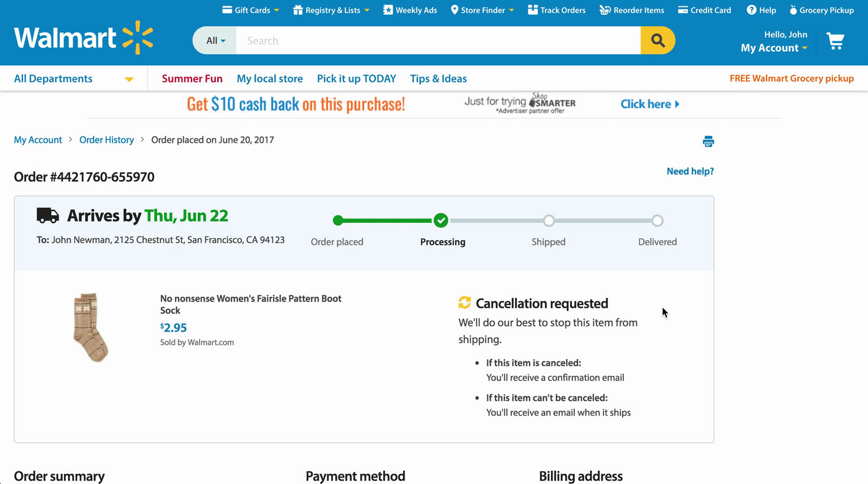Open Help from the top bar
Viewport: 868px width, 484px height.
click(761, 10)
